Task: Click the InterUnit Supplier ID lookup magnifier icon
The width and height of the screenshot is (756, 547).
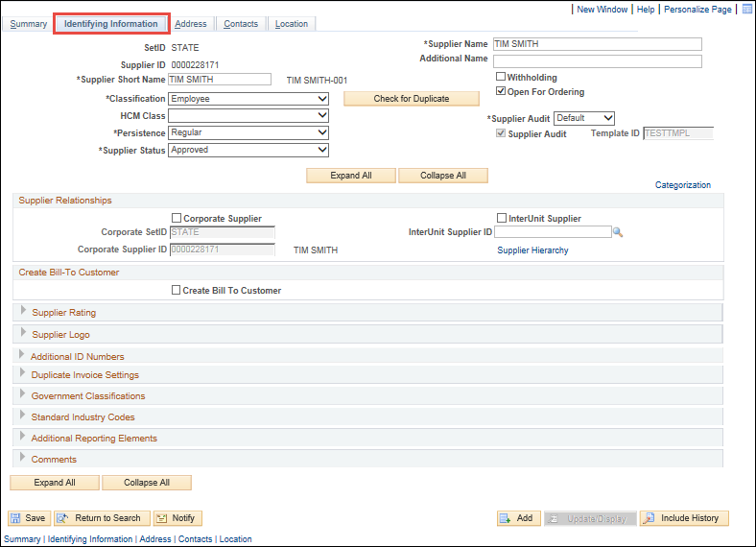Action: tap(618, 232)
